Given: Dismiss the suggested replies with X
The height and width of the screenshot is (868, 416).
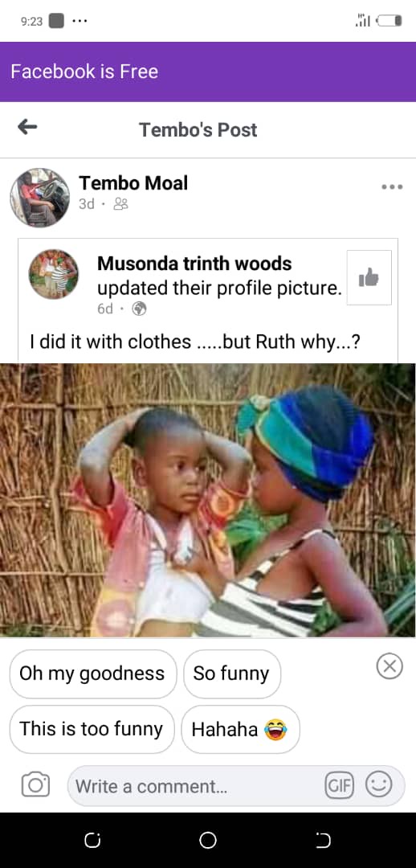Looking at the screenshot, I should pyautogui.click(x=389, y=666).
